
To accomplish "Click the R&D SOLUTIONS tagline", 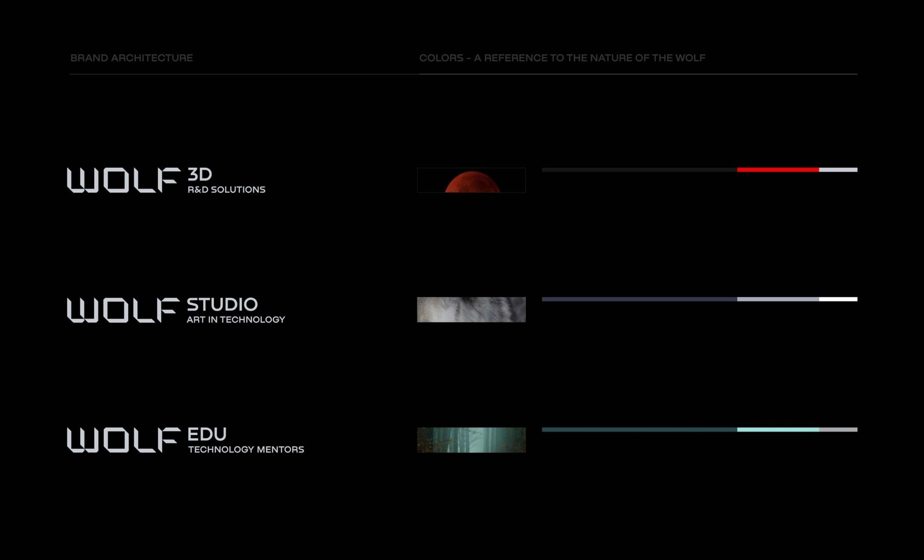I will click(x=226, y=190).
